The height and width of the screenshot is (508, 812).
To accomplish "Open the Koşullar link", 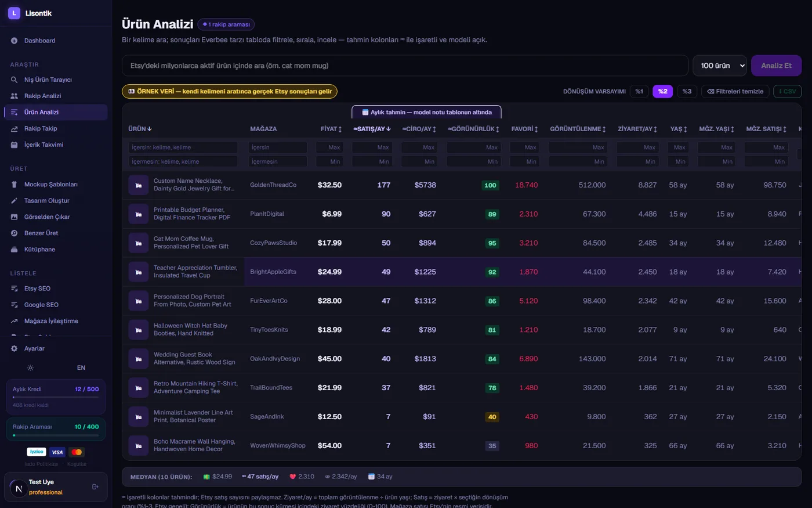I will click(x=77, y=464).
